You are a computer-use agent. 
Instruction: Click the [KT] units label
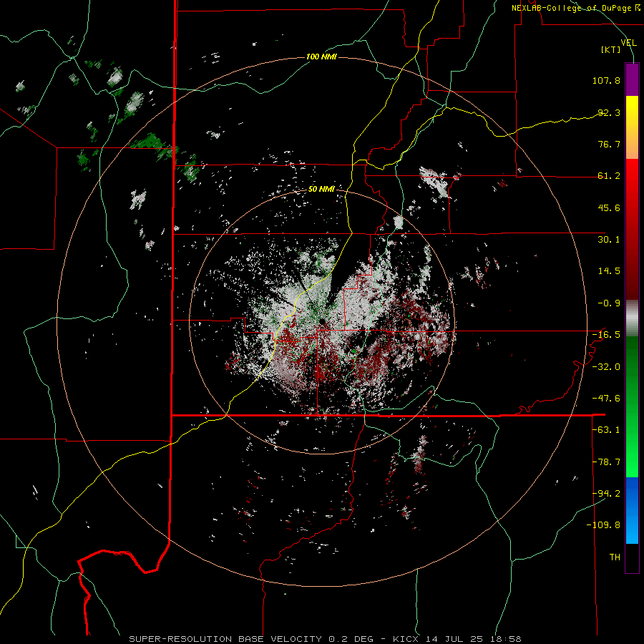tap(611, 49)
